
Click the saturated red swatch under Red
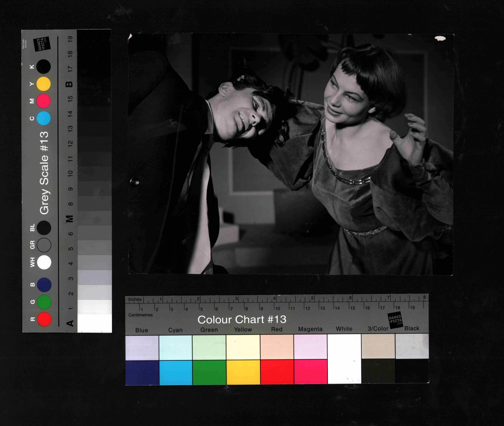tap(277, 372)
